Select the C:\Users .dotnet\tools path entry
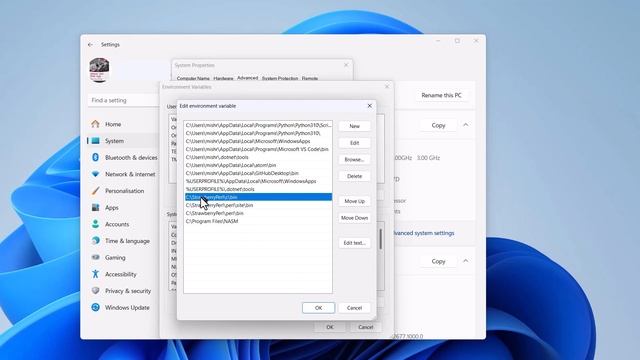The height and width of the screenshot is (360, 640). (x=258, y=157)
